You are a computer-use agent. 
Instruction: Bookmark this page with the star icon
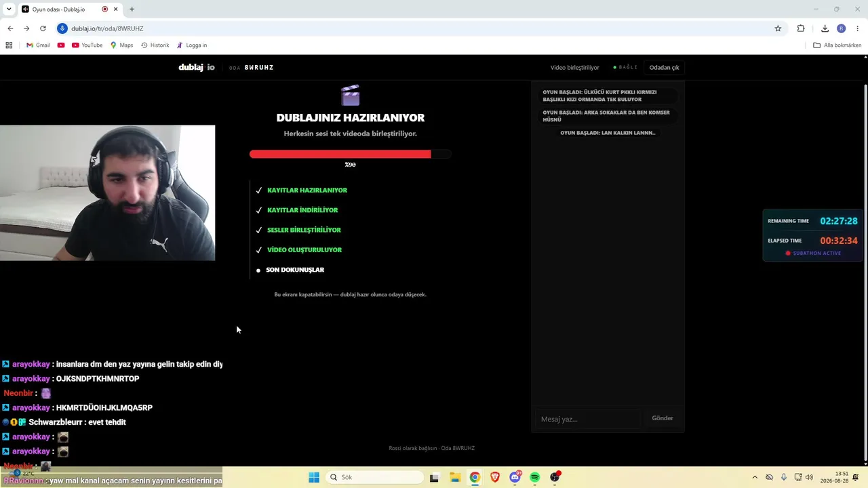coord(778,28)
